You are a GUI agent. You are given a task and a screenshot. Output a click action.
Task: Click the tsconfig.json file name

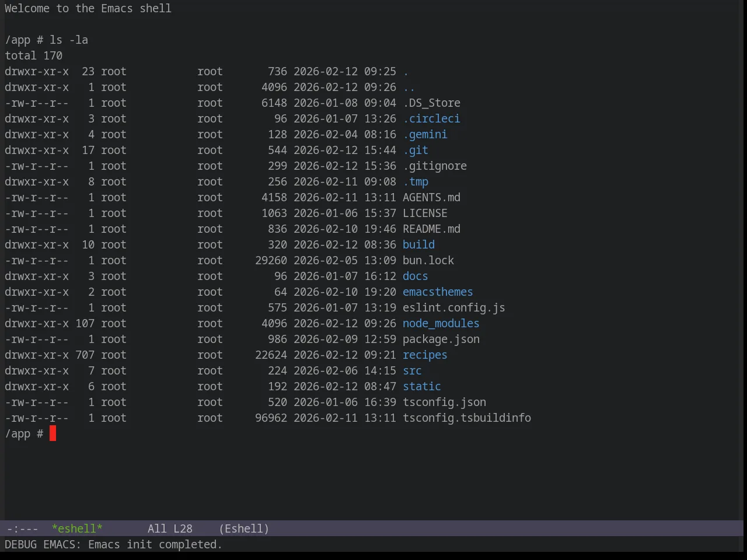coord(444,402)
